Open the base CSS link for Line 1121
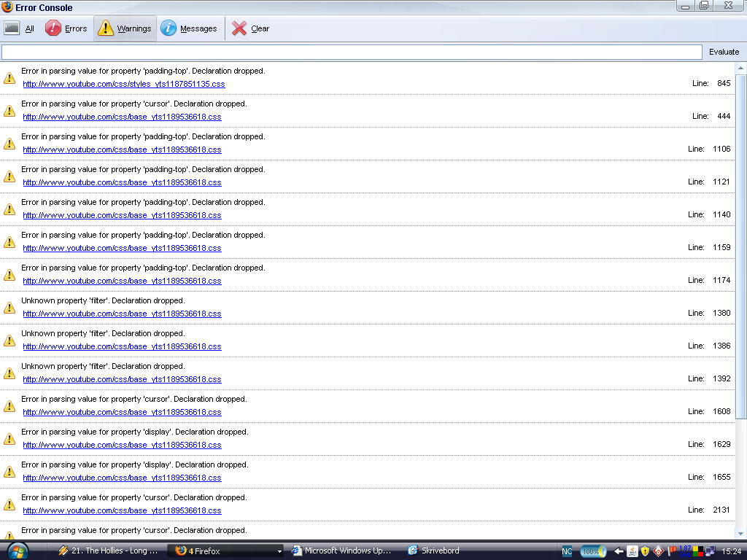Screen dimensions: 747x560 [122, 182]
